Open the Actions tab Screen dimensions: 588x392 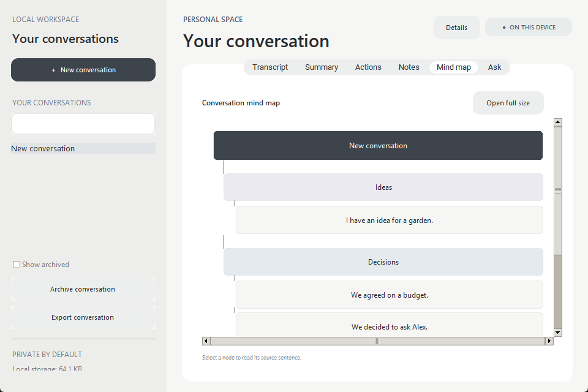point(368,67)
